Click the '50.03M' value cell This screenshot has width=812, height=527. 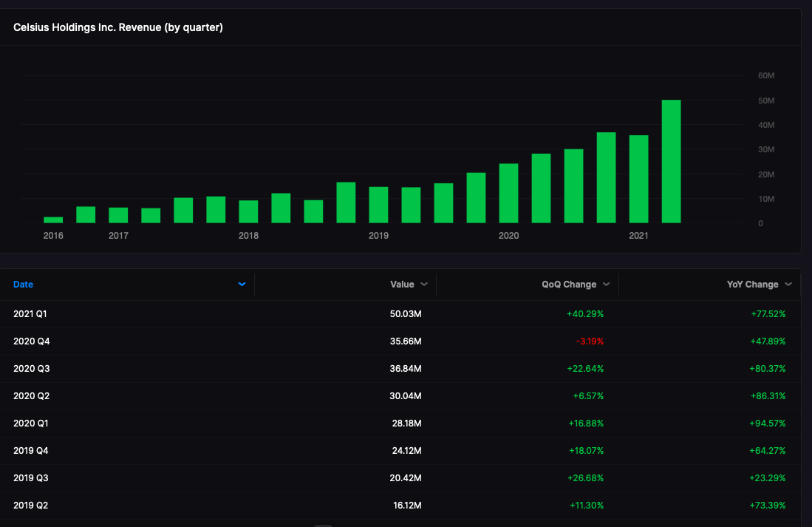click(x=406, y=314)
